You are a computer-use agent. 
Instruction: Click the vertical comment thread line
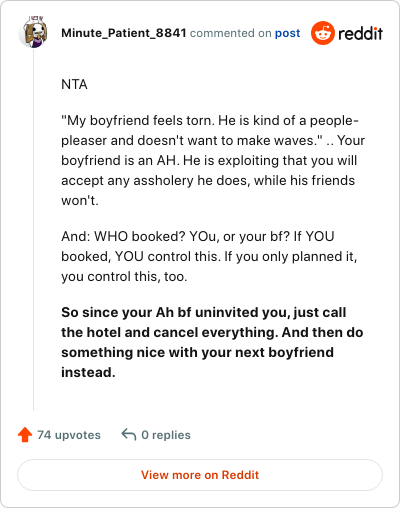33,230
